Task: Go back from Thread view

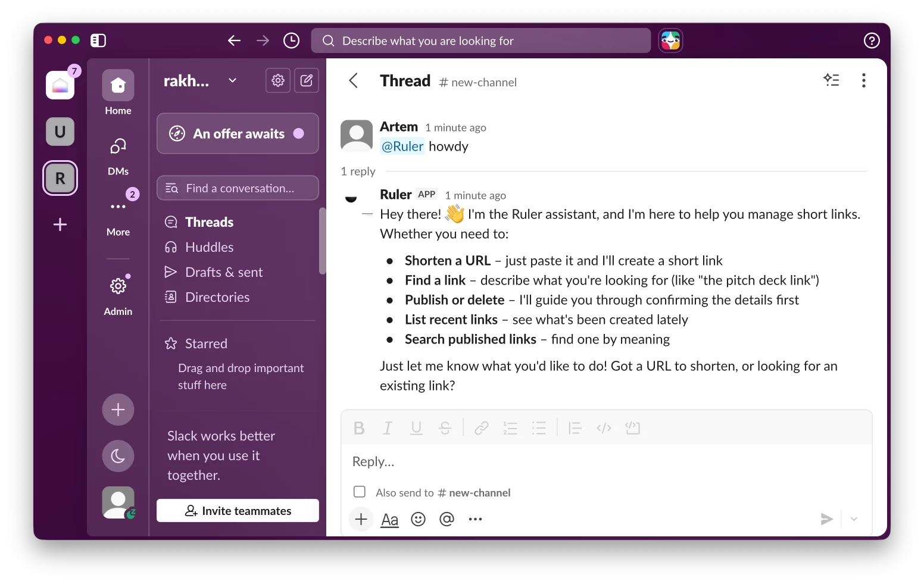Action: [354, 80]
